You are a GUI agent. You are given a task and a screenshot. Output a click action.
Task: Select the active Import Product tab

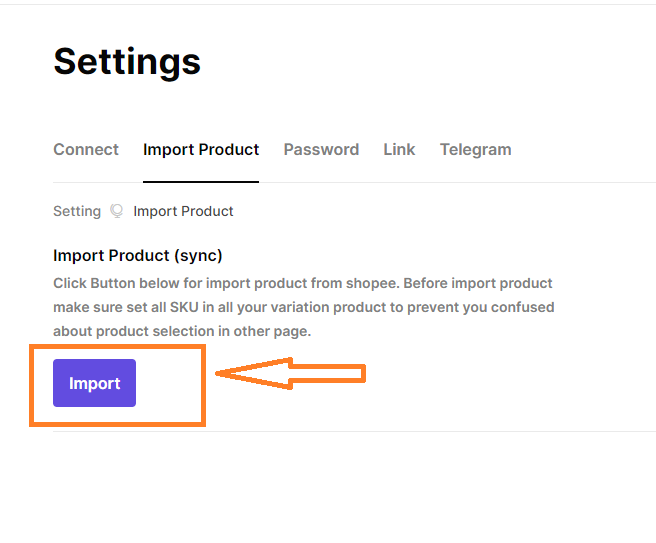click(x=201, y=149)
